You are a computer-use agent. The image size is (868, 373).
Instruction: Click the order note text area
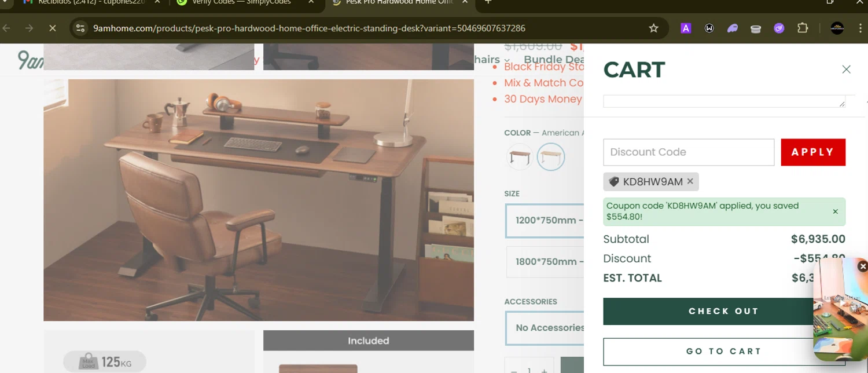[x=724, y=101]
